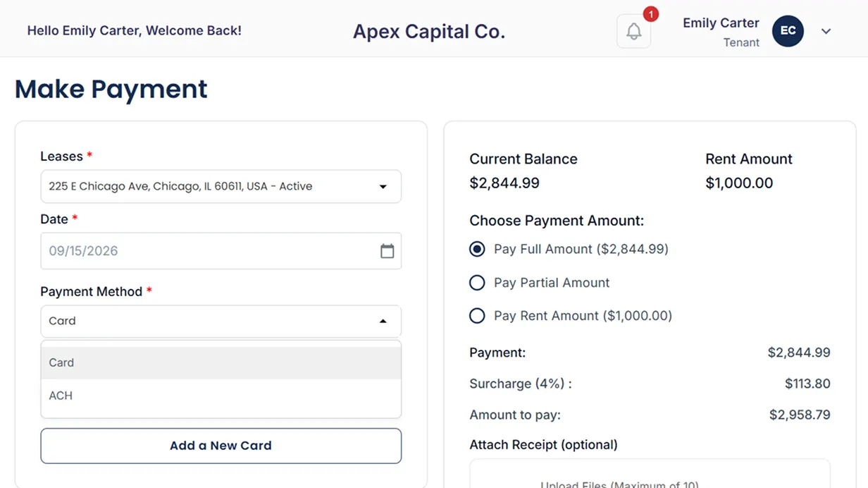The image size is (868, 488).
Task: Expand the user account chevron menu
Action: point(826,31)
